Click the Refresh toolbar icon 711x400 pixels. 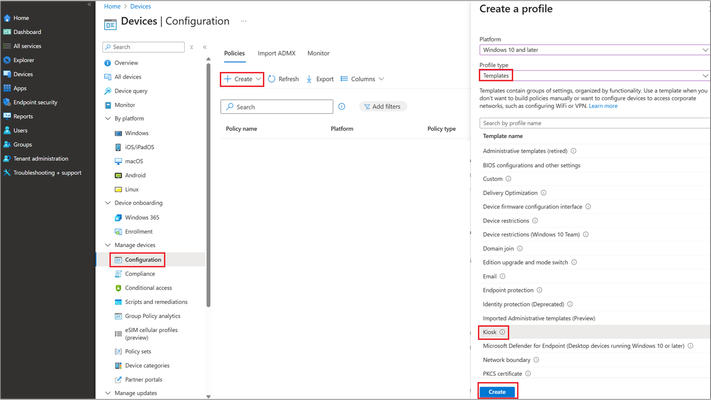(x=272, y=79)
